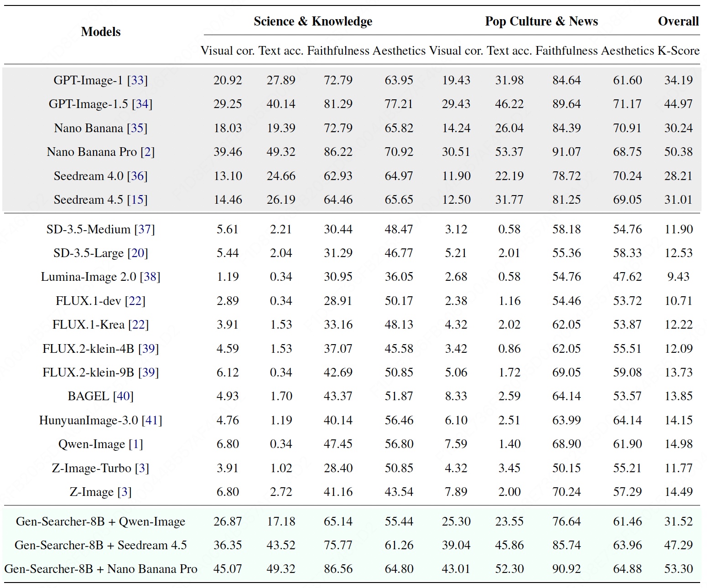This screenshot has width=707, height=588.
Task: Select the "Lumina-Image 2.0" model name
Action: (x=88, y=277)
